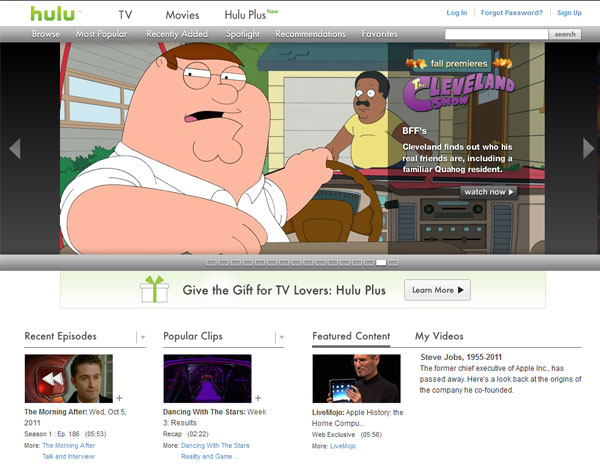The image size is (600, 465).
Task: Go to previous carousel slide arrow
Action: pyautogui.click(x=15, y=148)
